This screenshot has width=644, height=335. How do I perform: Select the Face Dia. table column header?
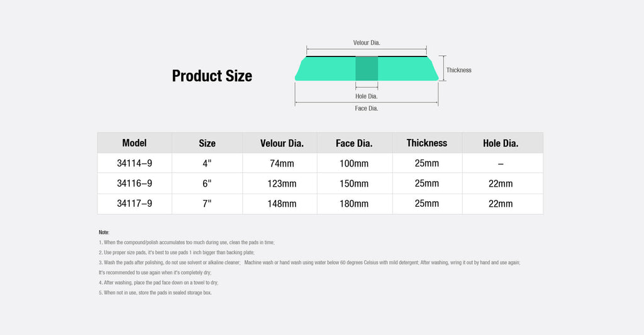coord(354,143)
